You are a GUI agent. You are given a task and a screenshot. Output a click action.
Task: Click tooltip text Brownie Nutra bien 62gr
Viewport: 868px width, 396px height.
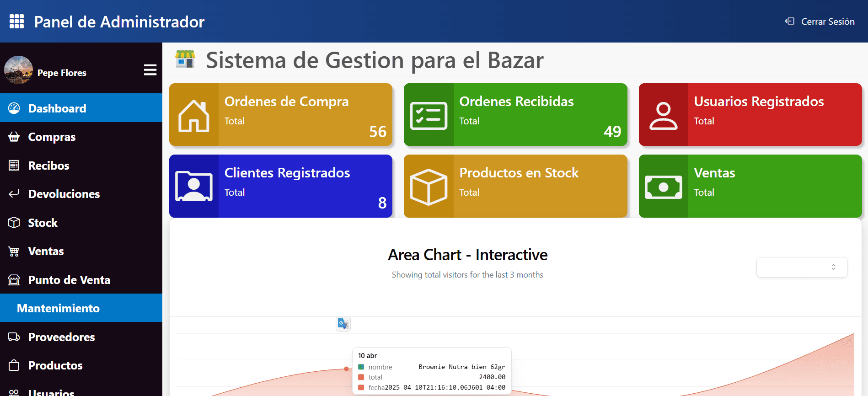point(462,367)
